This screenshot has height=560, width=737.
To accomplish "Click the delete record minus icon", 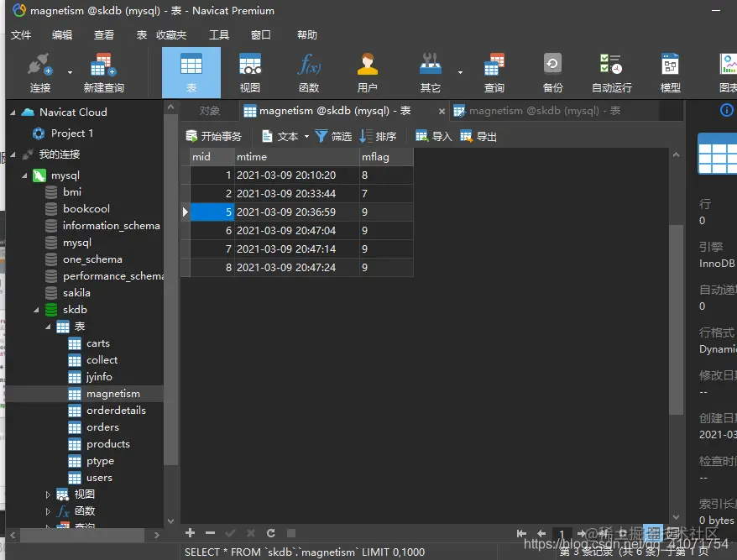I will (210, 533).
